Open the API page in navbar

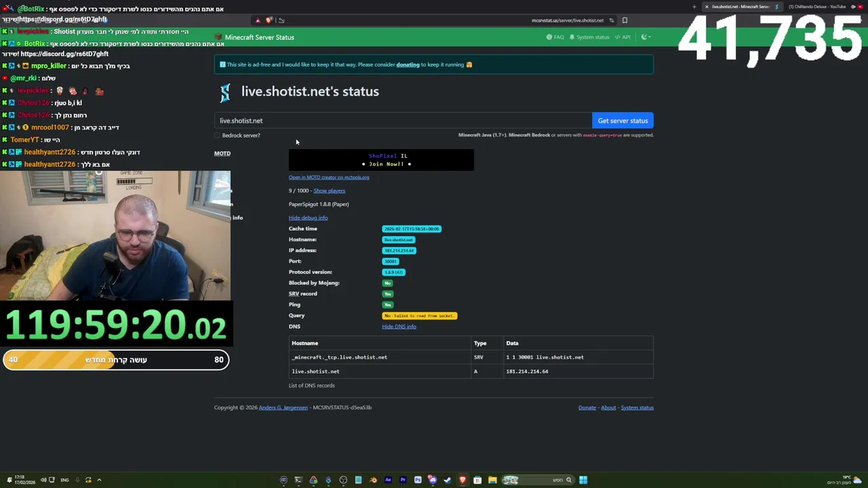tap(623, 37)
